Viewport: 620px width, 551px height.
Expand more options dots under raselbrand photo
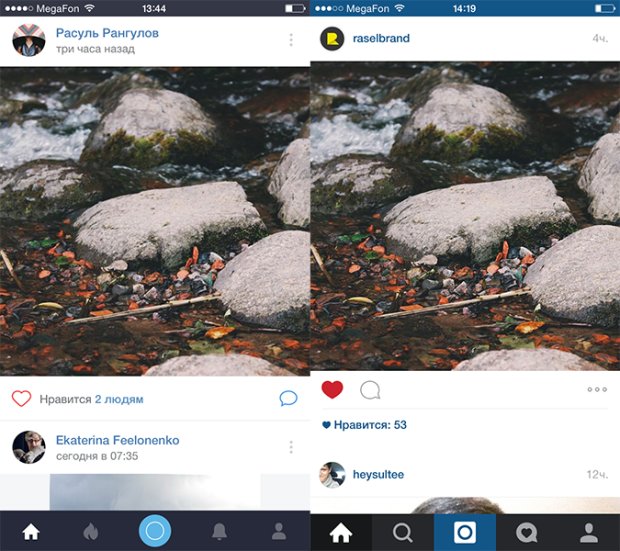pyautogui.click(x=597, y=390)
